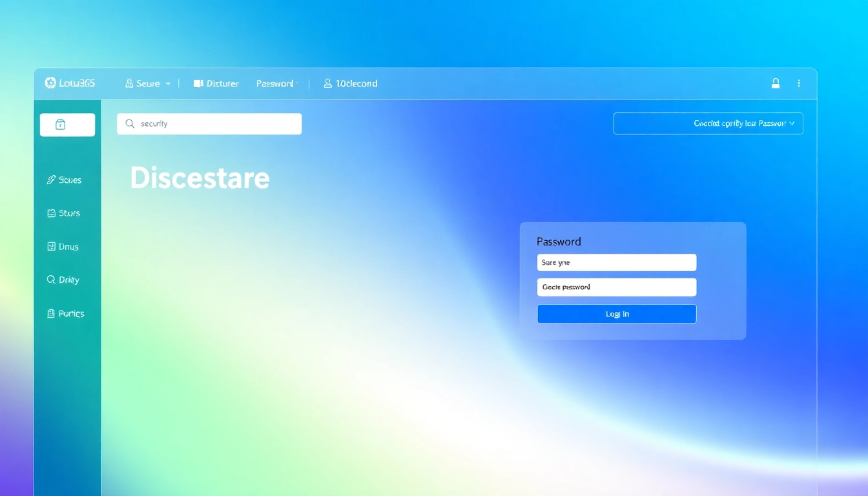The image size is (868, 496).
Task: Open Dnus section in sidebar
Action: point(63,246)
